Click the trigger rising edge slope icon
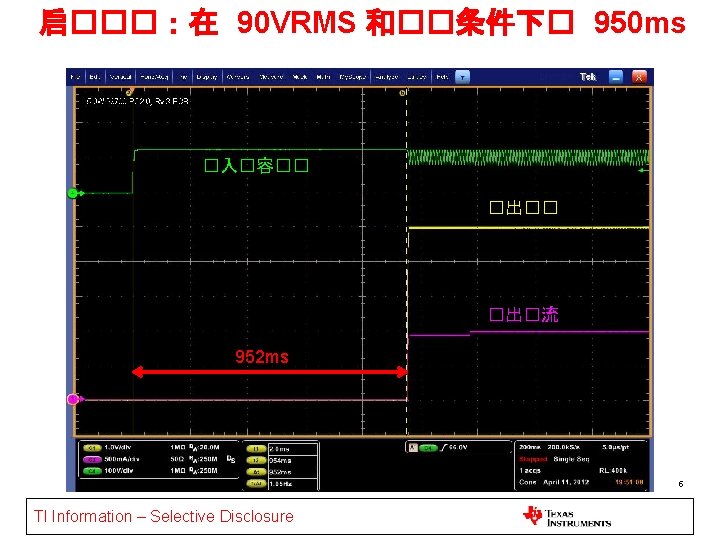The width and height of the screenshot is (720, 540). [x=443, y=448]
